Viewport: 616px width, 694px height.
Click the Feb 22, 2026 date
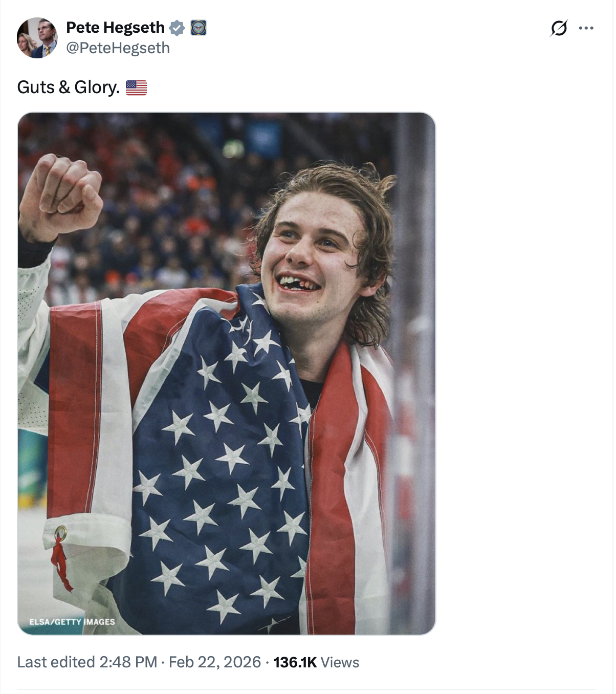pos(215,662)
